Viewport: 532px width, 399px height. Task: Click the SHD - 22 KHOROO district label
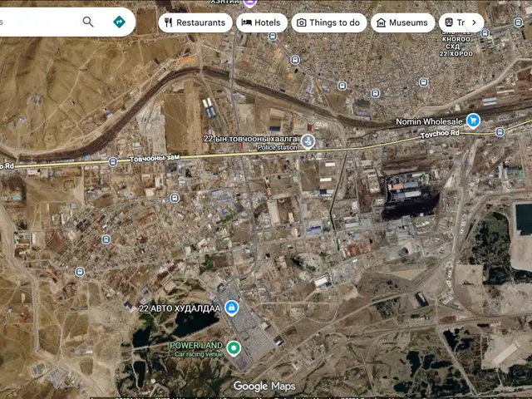456,43
